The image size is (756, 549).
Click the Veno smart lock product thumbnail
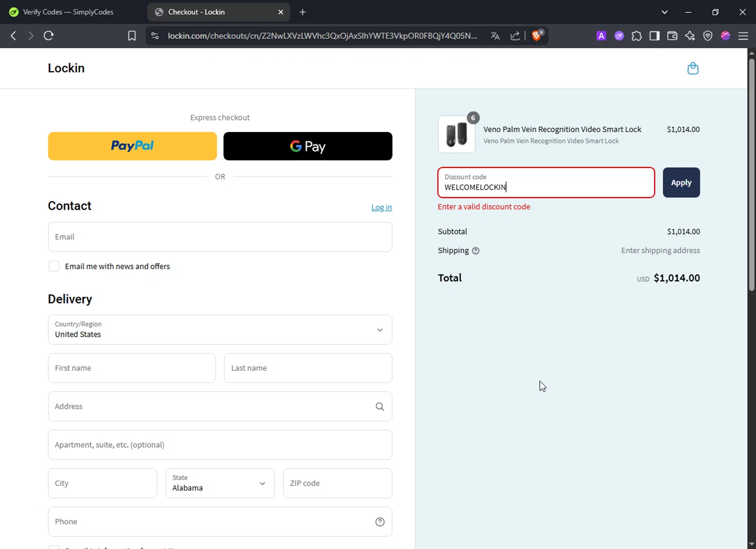(x=457, y=134)
